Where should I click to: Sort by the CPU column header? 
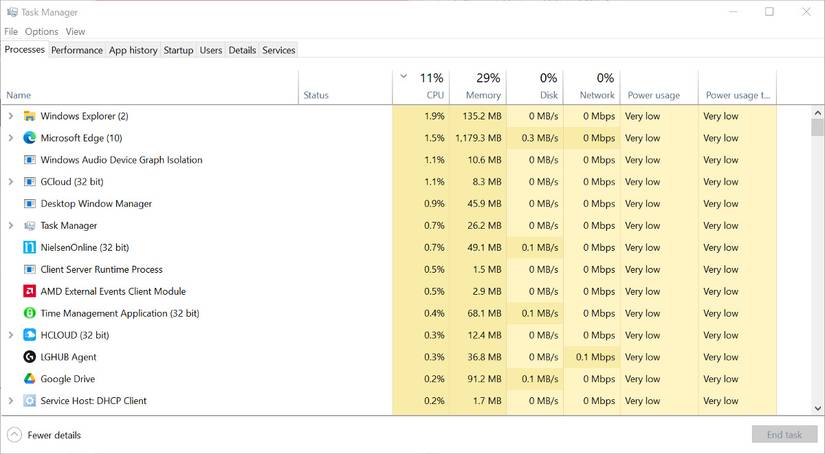pyautogui.click(x=421, y=87)
